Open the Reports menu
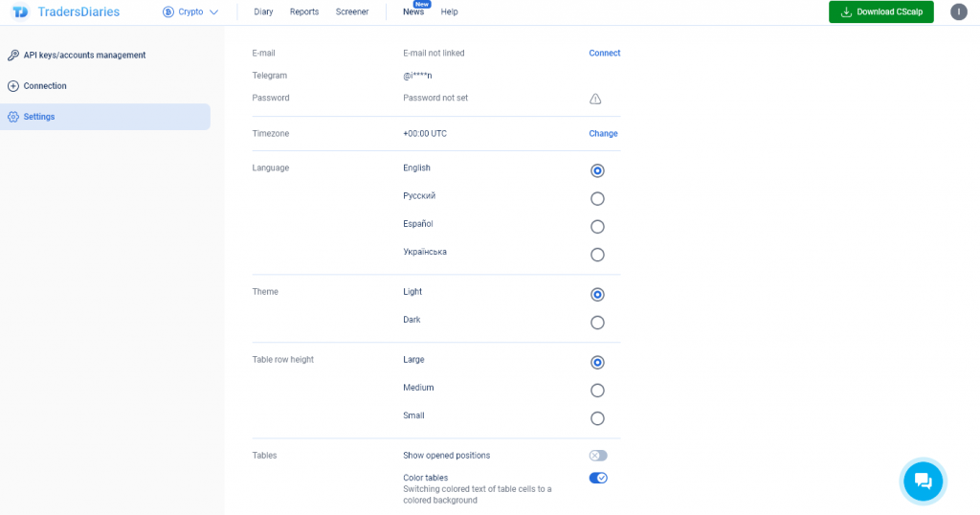980x515 pixels. (x=304, y=12)
